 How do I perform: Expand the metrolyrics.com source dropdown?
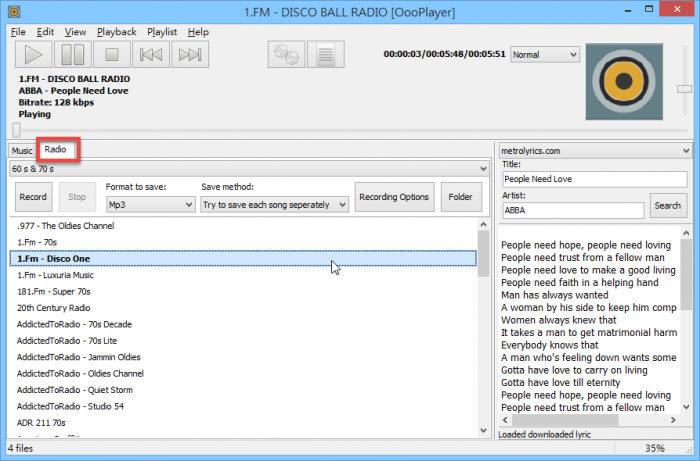click(596, 151)
